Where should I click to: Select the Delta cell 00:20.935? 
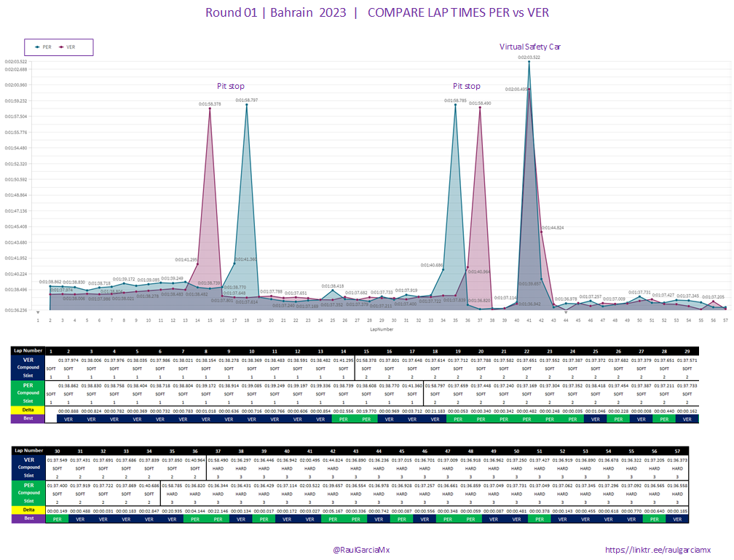pos(172,511)
